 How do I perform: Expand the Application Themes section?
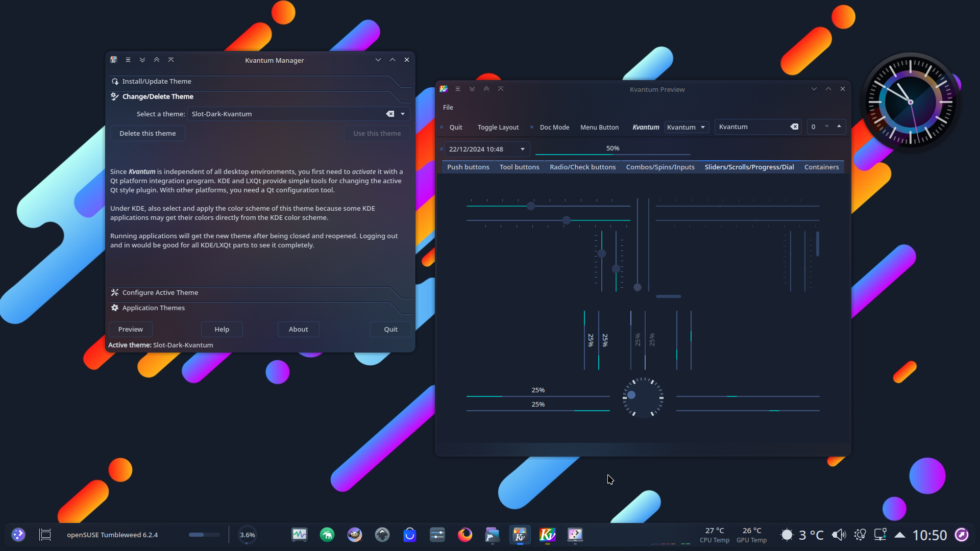point(259,308)
